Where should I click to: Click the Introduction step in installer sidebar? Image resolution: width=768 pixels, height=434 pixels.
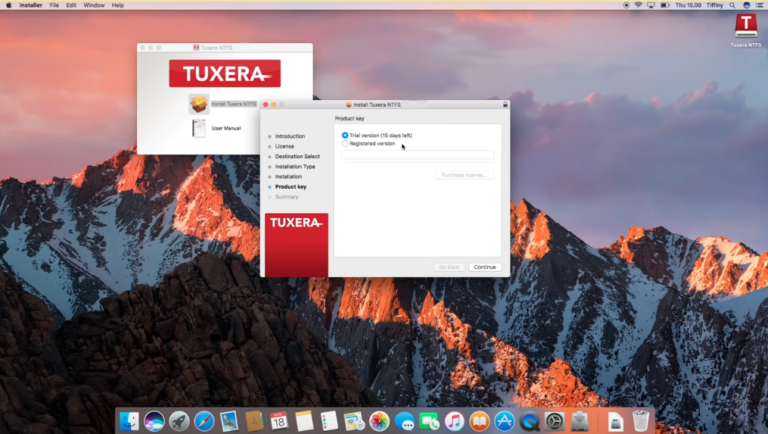coord(289,136)
